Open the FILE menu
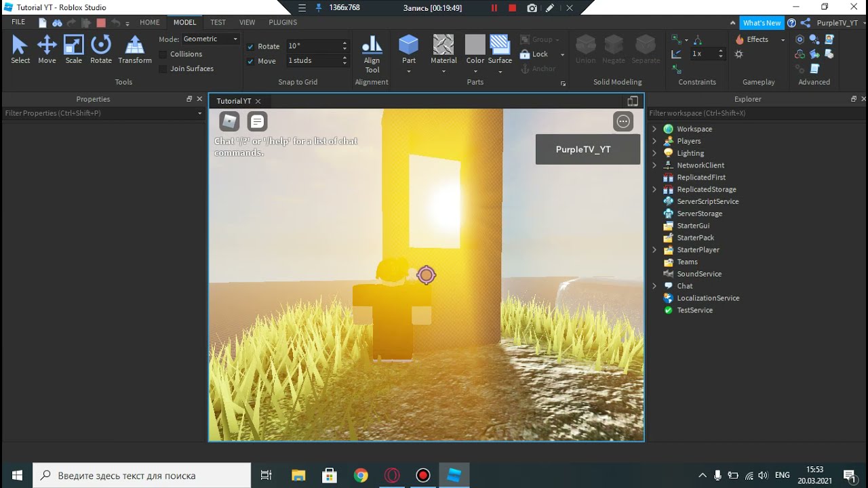Viewport: 868px width, 488px height. (x=18, y=22)
